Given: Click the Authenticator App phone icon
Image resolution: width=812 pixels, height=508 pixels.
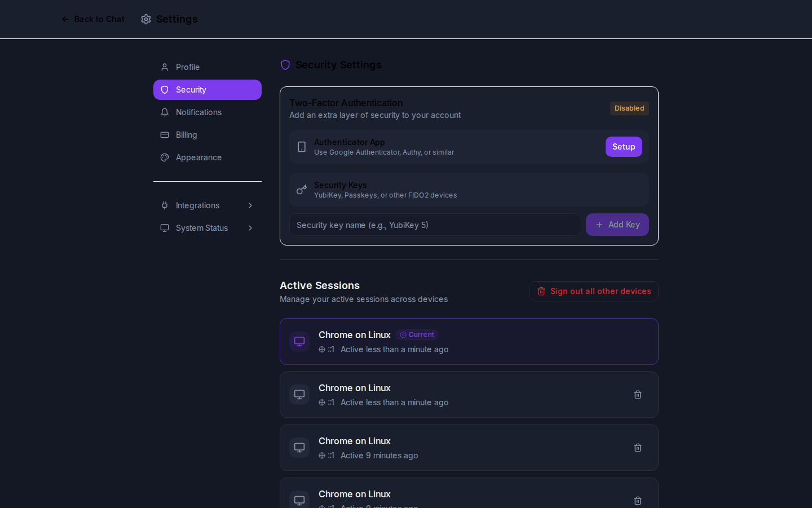Looking at the screenshot, I should pyautogui.click(x=302, y=147).
